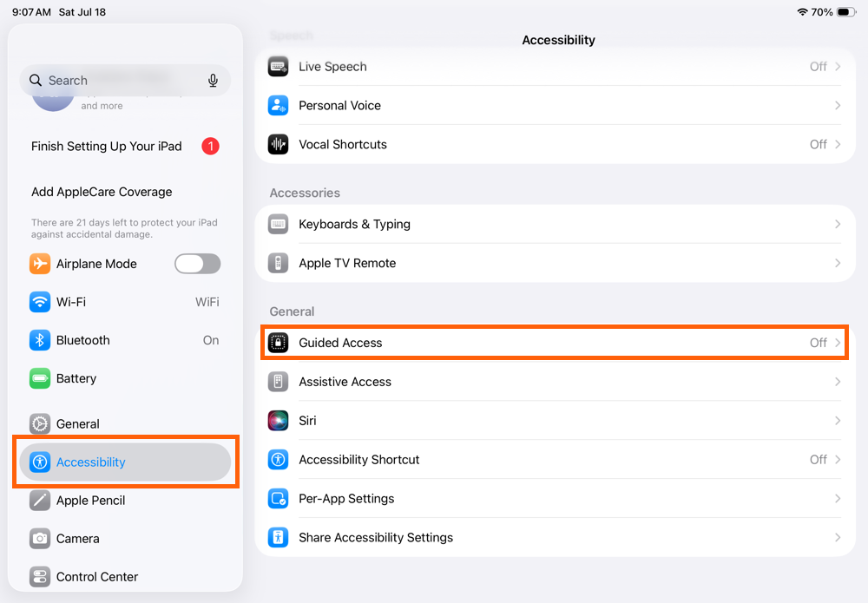Tap the Share Accessibility Settings icon

tap(278, 537)
